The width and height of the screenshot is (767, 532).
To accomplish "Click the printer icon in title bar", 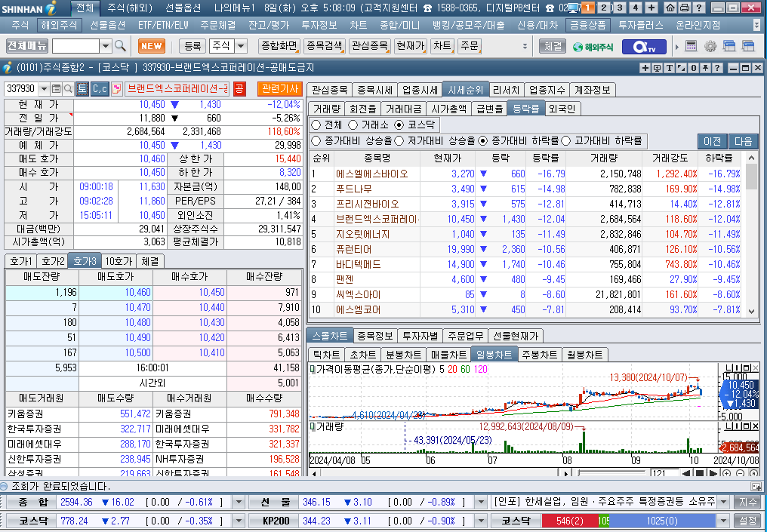I will [684, 8].
